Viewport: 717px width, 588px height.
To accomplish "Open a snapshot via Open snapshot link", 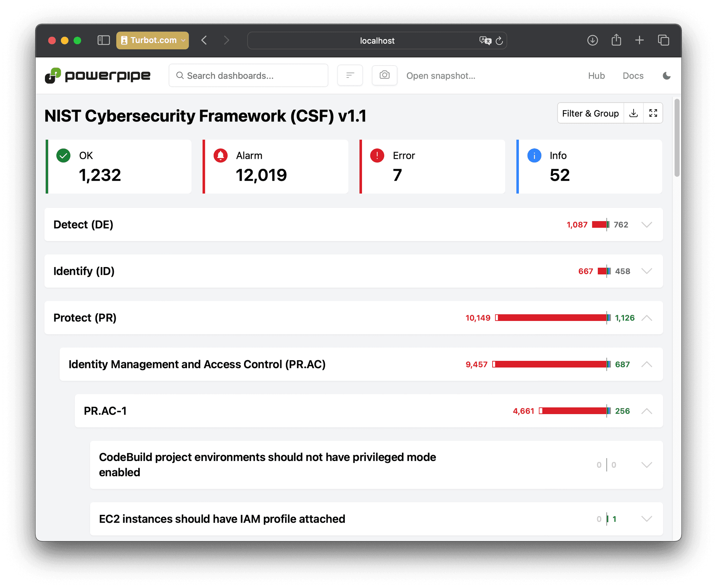I will click(441, 76).
